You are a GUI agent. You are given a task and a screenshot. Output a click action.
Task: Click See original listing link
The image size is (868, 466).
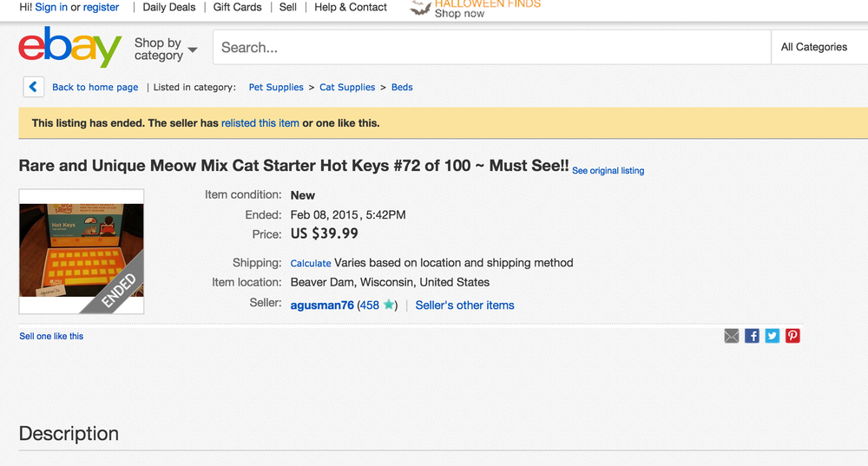(608, 170)
